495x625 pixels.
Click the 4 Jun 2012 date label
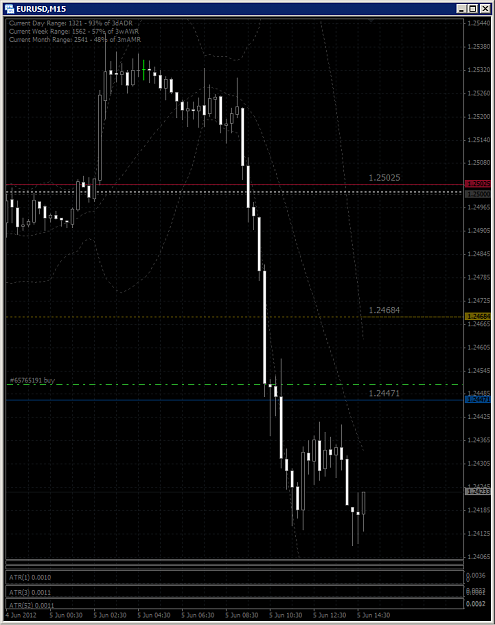point(21,615)
